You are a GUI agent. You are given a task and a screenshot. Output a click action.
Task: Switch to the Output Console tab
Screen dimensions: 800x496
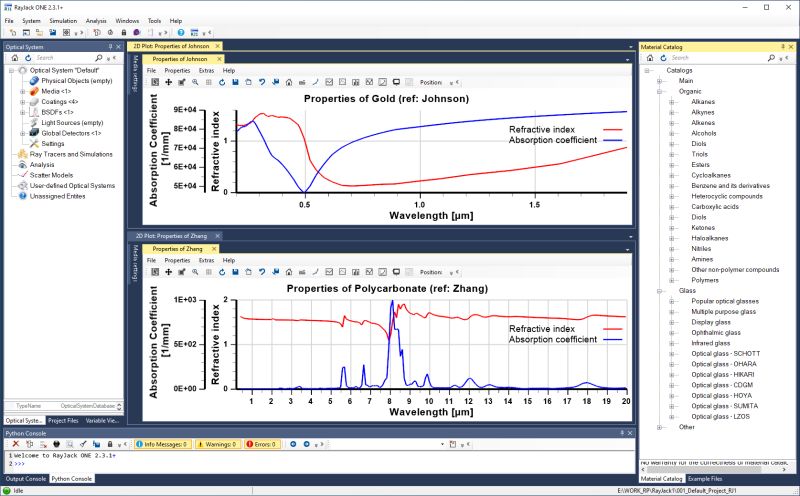point(24,479)
